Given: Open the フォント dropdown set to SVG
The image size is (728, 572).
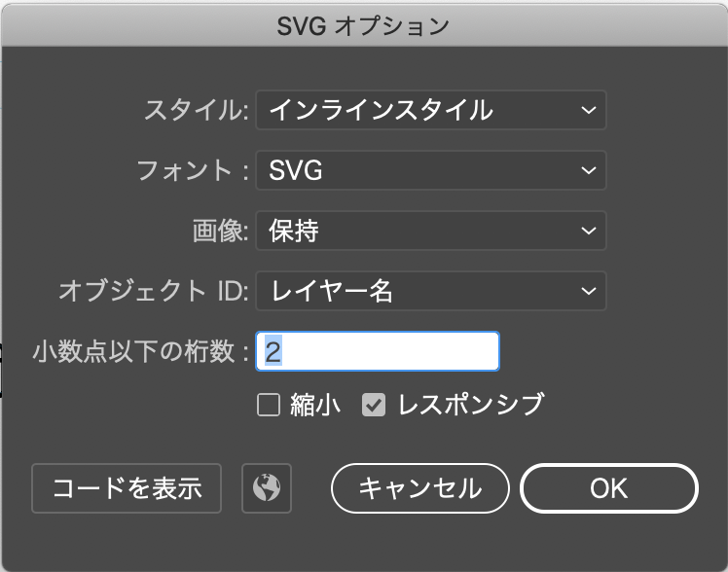Looking at the screenshot, I should coord(430,171).
